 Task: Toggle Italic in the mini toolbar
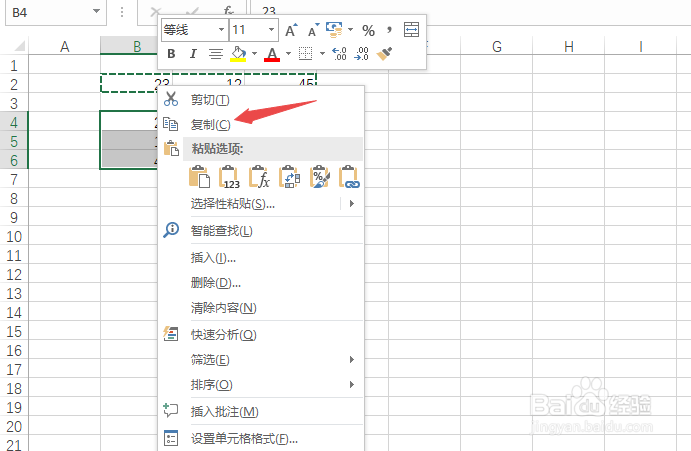(193, 54)
